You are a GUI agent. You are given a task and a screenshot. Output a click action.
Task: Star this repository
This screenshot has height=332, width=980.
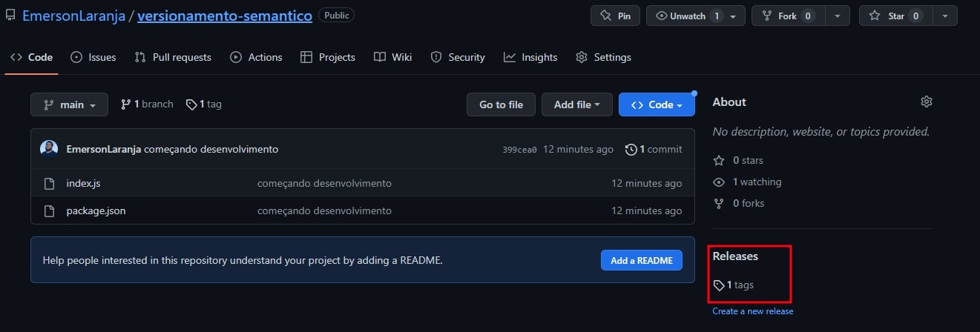(x=895, y=16)
